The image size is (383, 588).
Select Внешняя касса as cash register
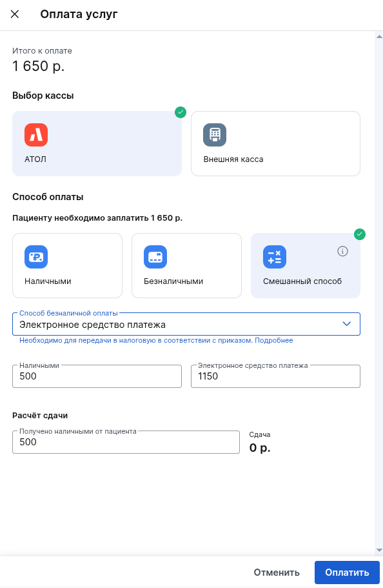coord(275,144)
